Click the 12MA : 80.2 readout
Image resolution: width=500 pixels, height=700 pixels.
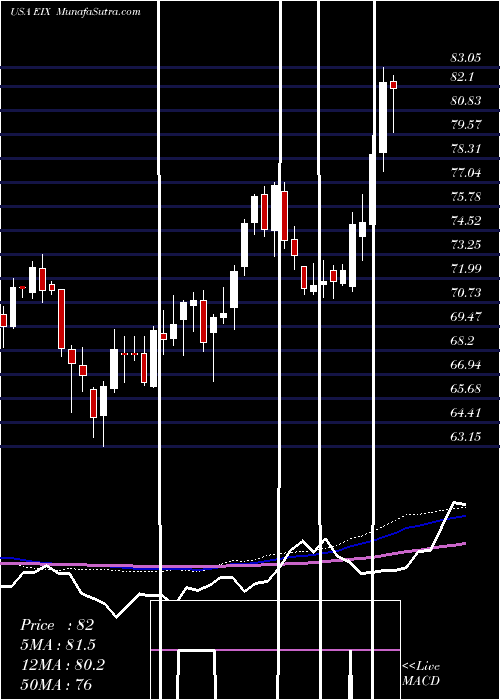[x=62, y=665]
